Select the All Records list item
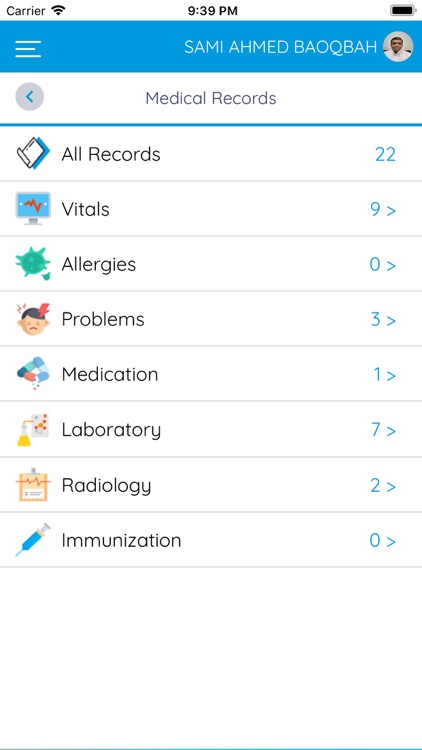This screenshot has height=750, width=422. [211, 154]
